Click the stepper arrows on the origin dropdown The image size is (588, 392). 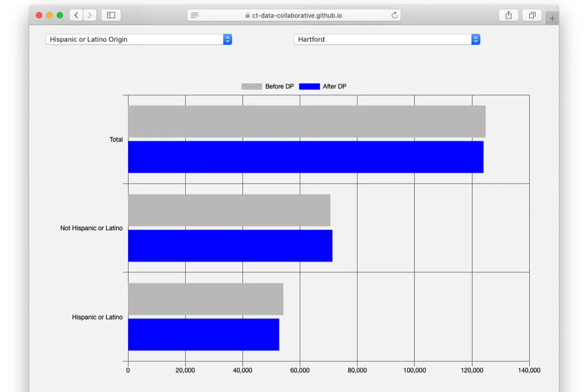[x=228, y=39]
